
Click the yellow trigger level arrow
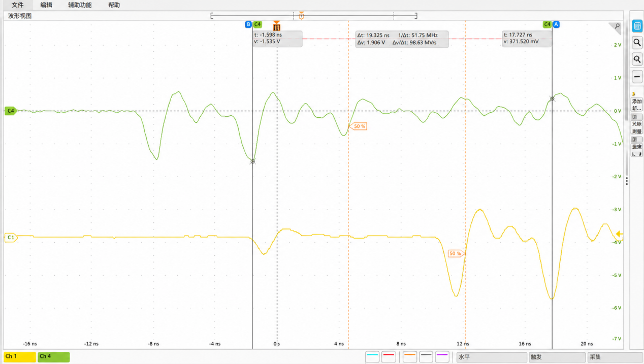click(619, 234)
